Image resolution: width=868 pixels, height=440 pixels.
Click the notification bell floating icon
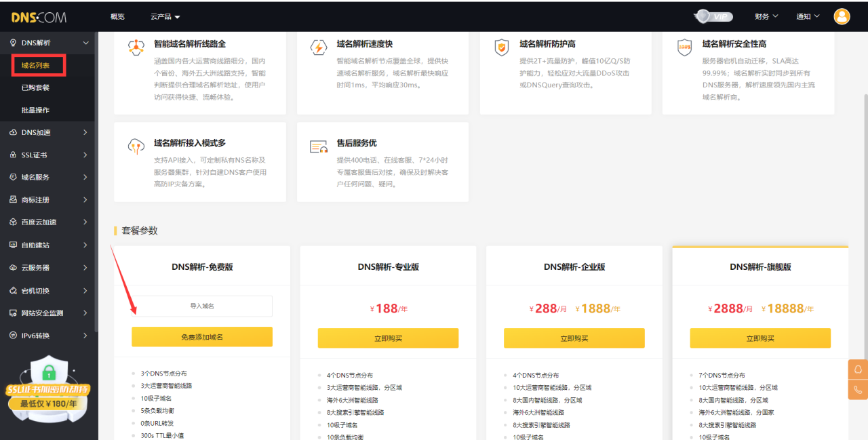click(x=857, y=369)
